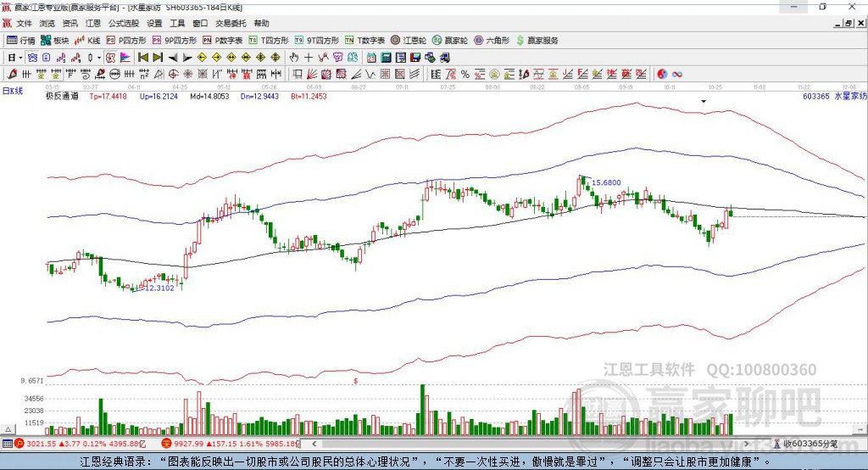Toggle the highlighted 极反 channel icon
The image size is (868, 470).
click(111, 58)
